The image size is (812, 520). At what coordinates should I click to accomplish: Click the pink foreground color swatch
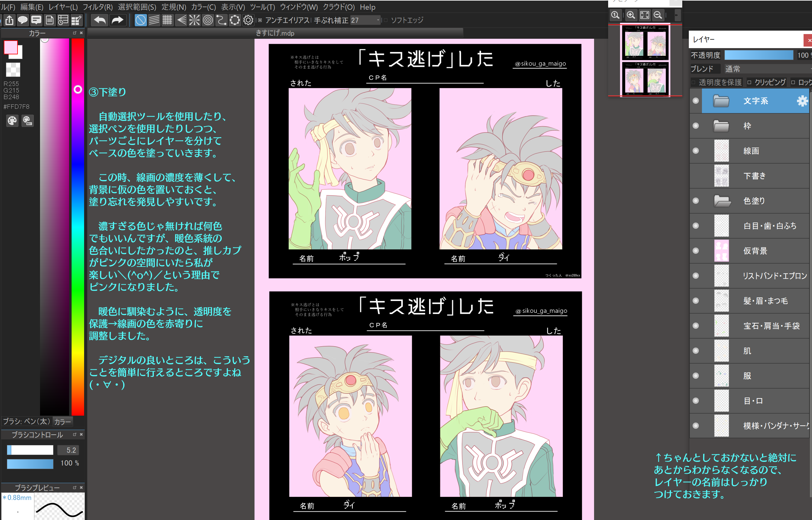[x=11, y=47]
